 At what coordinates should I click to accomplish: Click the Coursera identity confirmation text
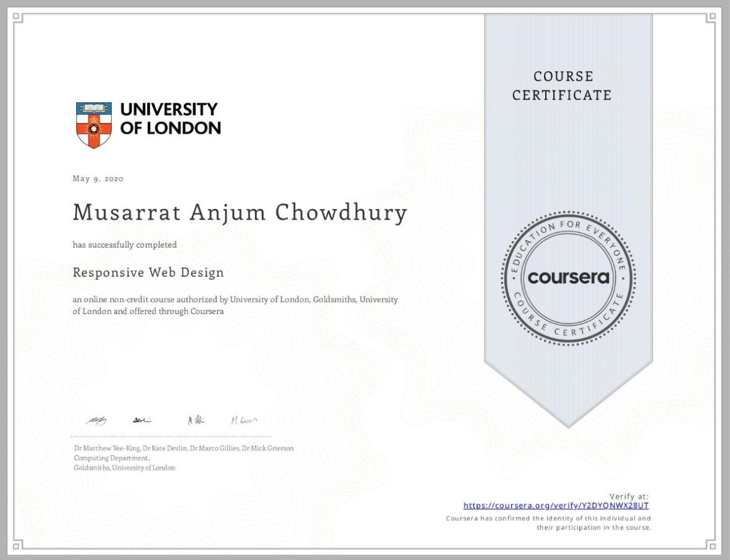548,522
